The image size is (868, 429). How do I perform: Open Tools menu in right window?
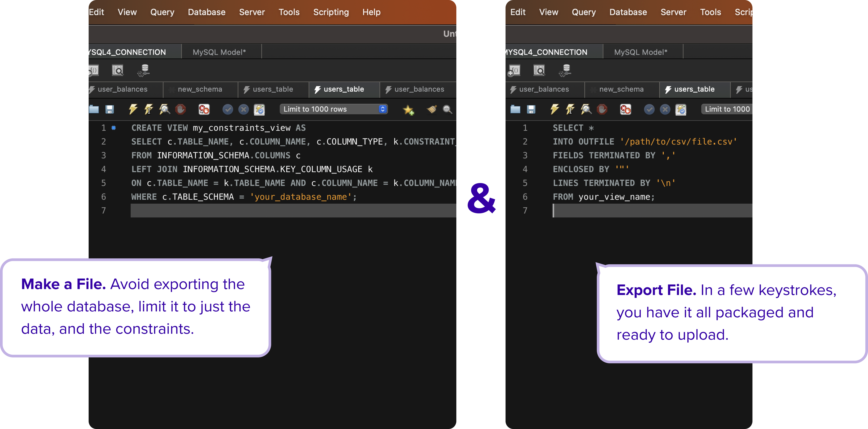tap(710, 12)
